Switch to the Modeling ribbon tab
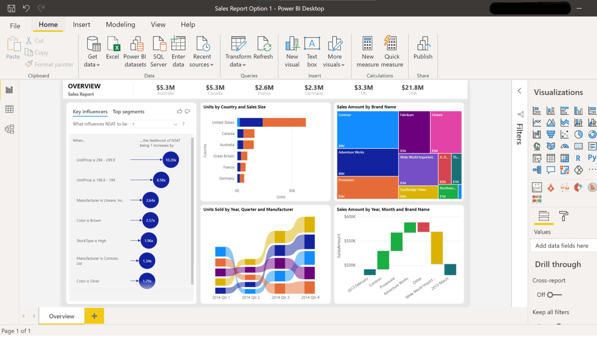The image size is (597, 364). point(120,25)
